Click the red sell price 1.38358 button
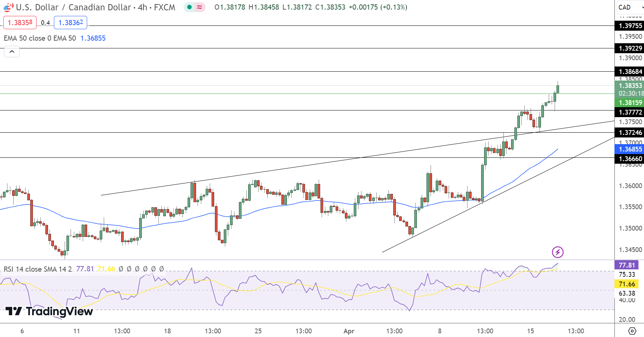Screen dimensions: 644x337 [x=20, y=23]
